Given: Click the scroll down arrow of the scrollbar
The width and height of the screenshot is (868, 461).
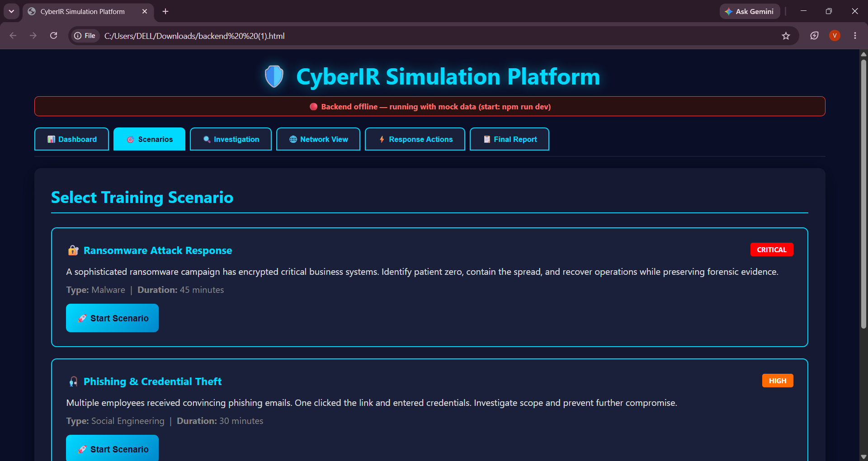Looking at the screenshot, I should coord(863,456).
